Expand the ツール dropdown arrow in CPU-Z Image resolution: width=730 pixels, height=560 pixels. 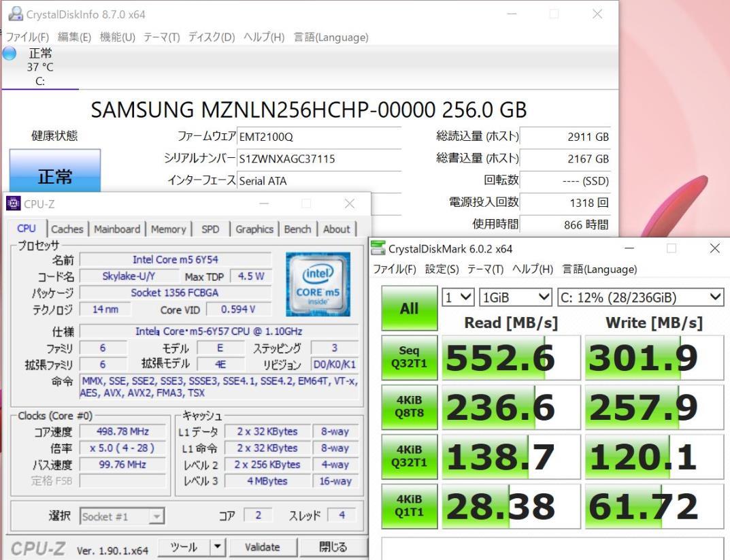[x=218, y=547]
